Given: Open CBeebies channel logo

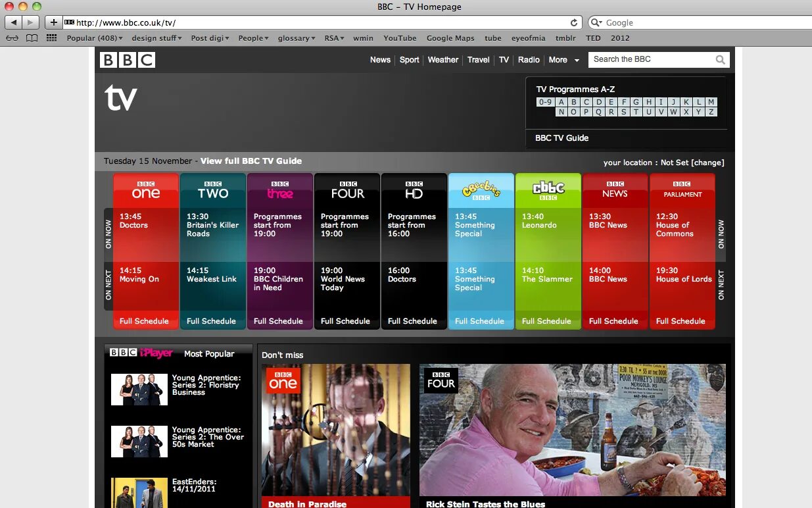Looking at the screenshot, I should point(481,191).
